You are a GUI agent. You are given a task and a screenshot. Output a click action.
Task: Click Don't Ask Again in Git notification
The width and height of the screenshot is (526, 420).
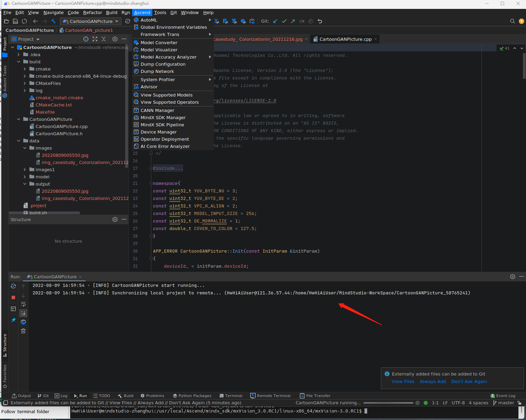469,382
